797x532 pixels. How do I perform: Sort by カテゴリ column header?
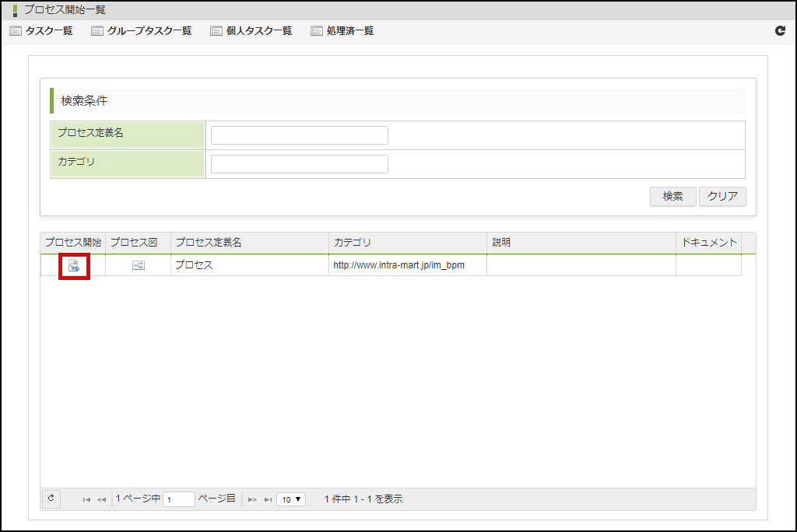(407, 243)
